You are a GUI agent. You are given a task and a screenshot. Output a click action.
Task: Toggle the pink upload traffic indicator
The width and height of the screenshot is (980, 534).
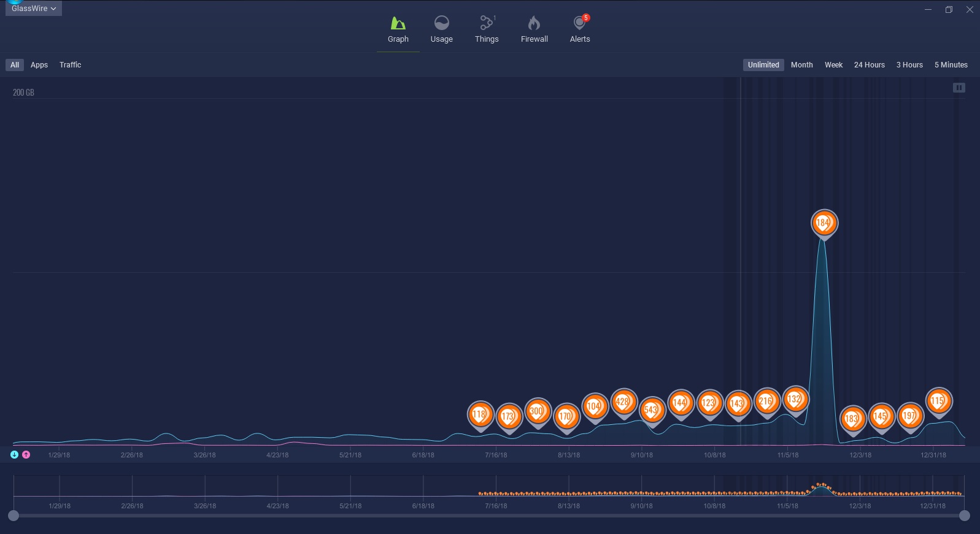click(x=26, y=454)
